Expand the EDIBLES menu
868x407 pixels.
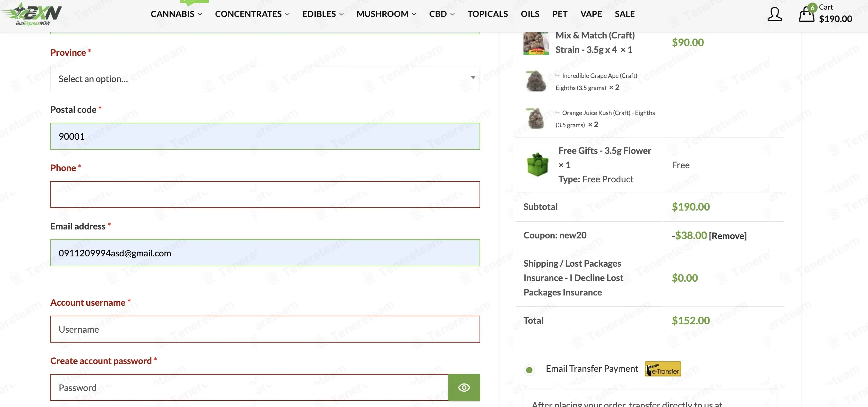tap(323, 14)
